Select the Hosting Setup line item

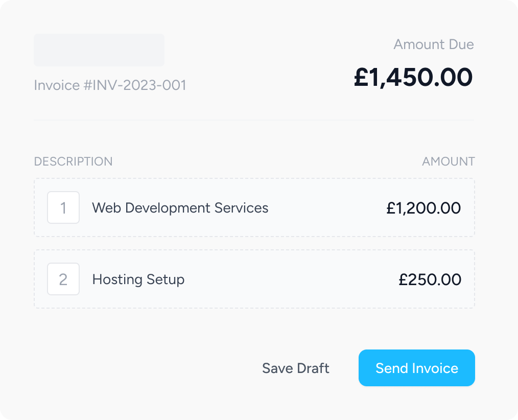(254, 279)
